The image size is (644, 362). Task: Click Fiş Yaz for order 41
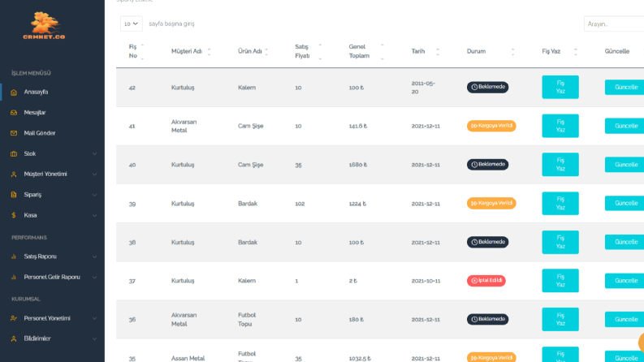click(560, 126)
